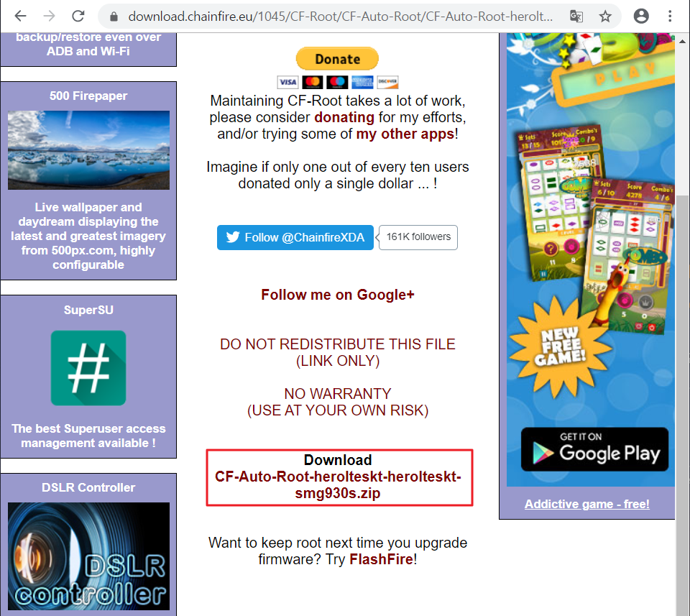Click the American Express icon
The height and width of the screenshot is (616, 690).
point(362,82)
